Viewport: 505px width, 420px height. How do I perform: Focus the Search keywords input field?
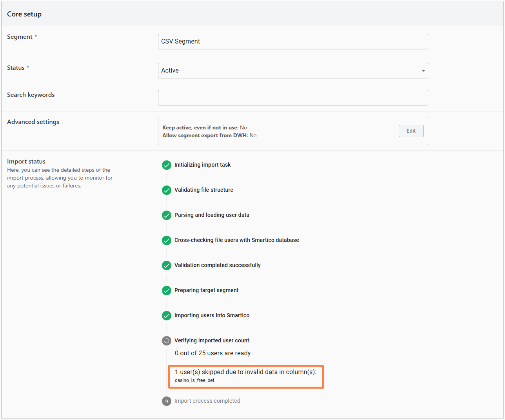[x=292, y=98]
